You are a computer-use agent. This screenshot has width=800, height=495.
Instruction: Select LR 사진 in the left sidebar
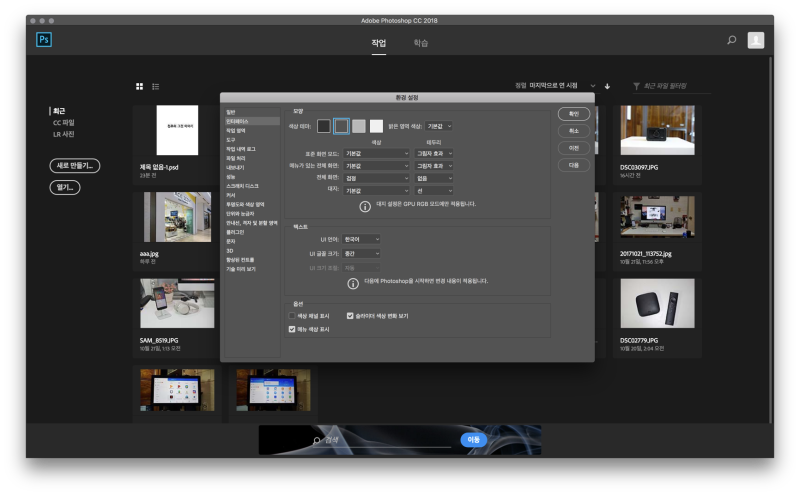click(64, 134)
